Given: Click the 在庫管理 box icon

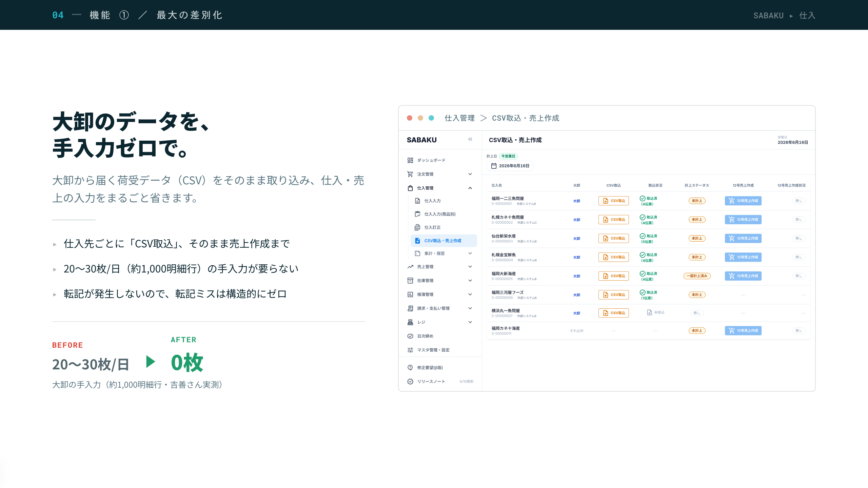Looking at the screenshot, I should (x=410, y=281).
